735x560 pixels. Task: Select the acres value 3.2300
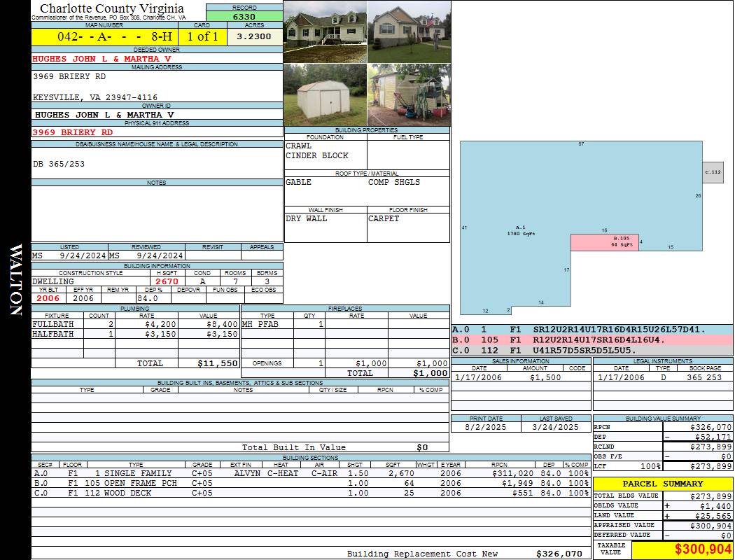click(x=254, y=37)
